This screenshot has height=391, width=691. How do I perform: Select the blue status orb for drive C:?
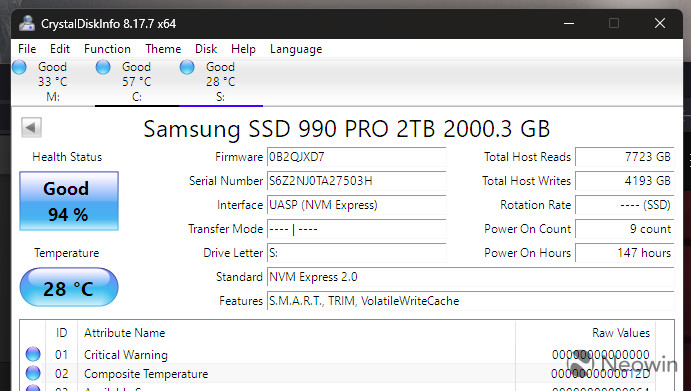[x=103, y=67]
